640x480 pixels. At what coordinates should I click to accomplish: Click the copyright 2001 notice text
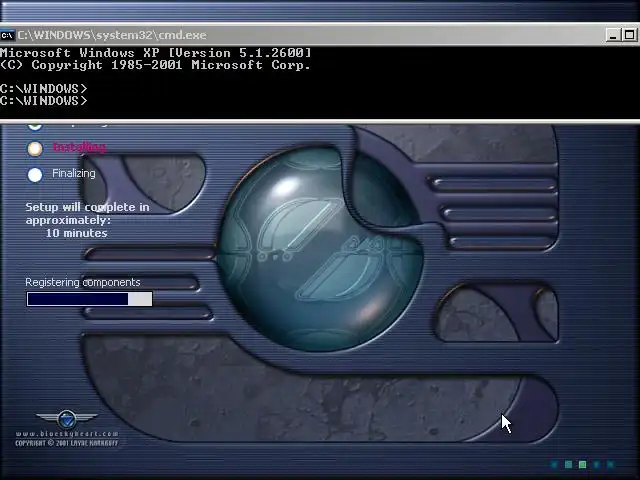pyautogui.click(x=67, y=443)
